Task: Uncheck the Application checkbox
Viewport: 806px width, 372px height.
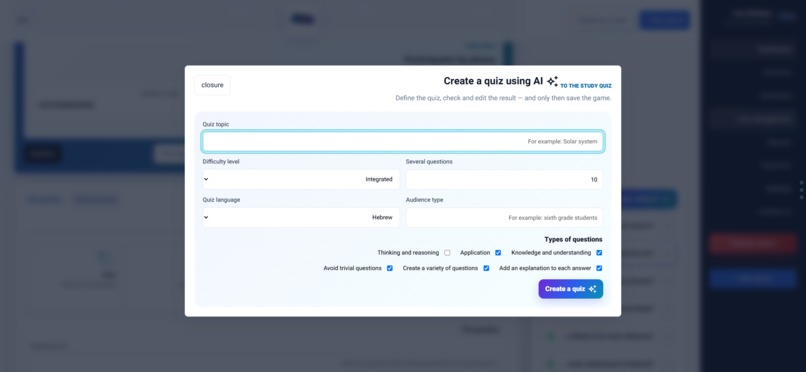Action: [x=498, y=253]
